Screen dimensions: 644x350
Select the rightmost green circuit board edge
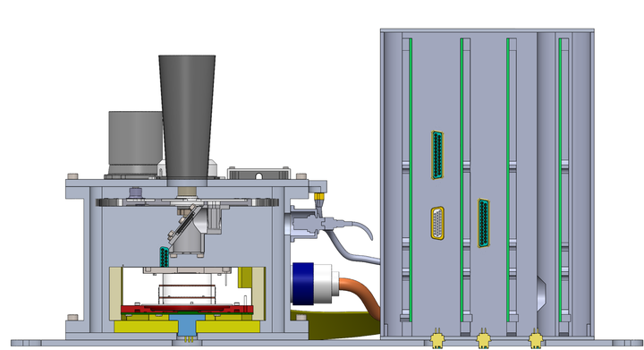[x=560, y=180]
